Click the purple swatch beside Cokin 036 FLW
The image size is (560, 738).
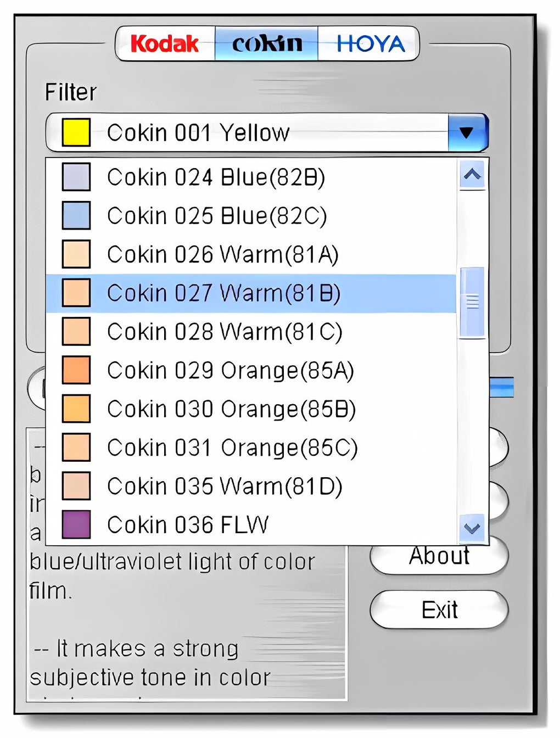tap(76, 524)
